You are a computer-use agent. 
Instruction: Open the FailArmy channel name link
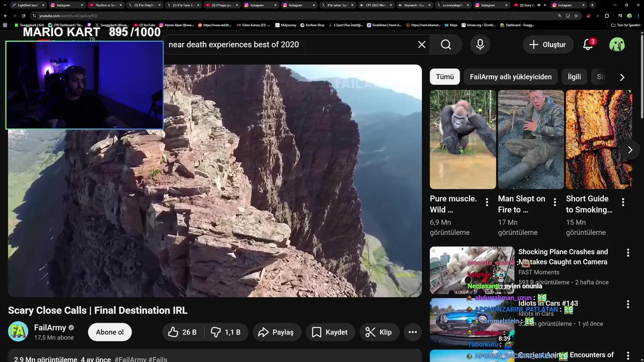(x=50, y=328)
